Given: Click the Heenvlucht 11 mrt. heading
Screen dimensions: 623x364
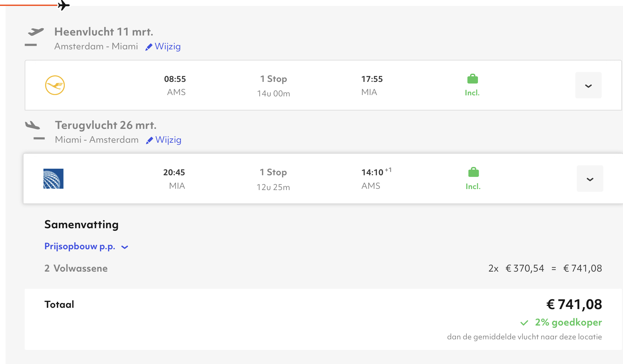Looking at the screenshot, I should (104, 32).
